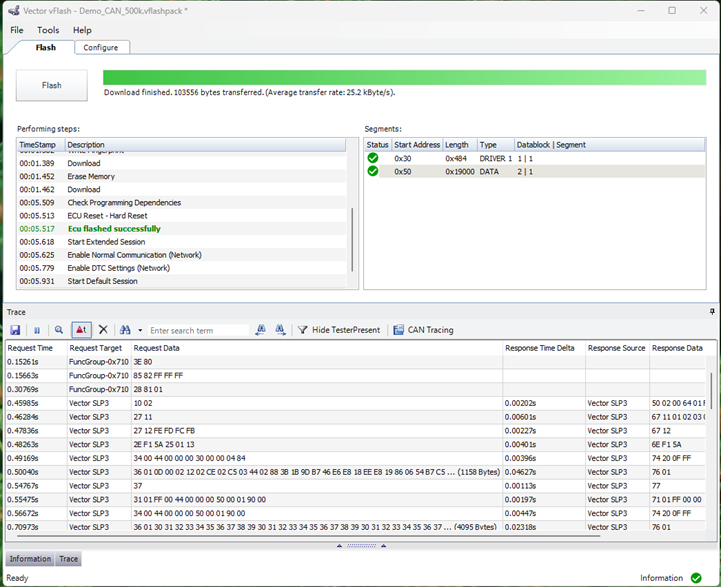Switch to the Configure tab
The image size is (721, 587).
tap(101, 47)
